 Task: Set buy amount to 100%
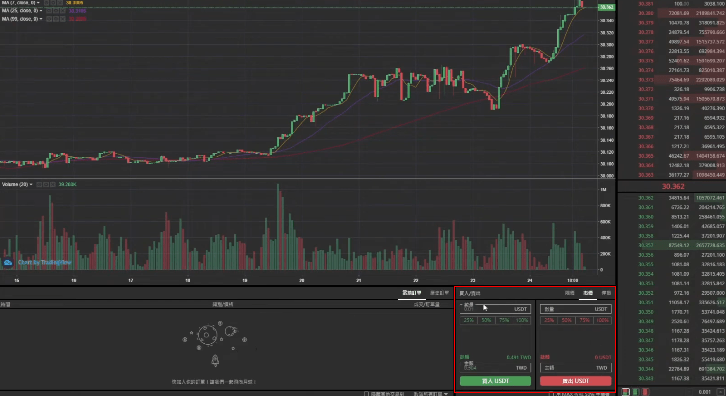coord(522,320)
